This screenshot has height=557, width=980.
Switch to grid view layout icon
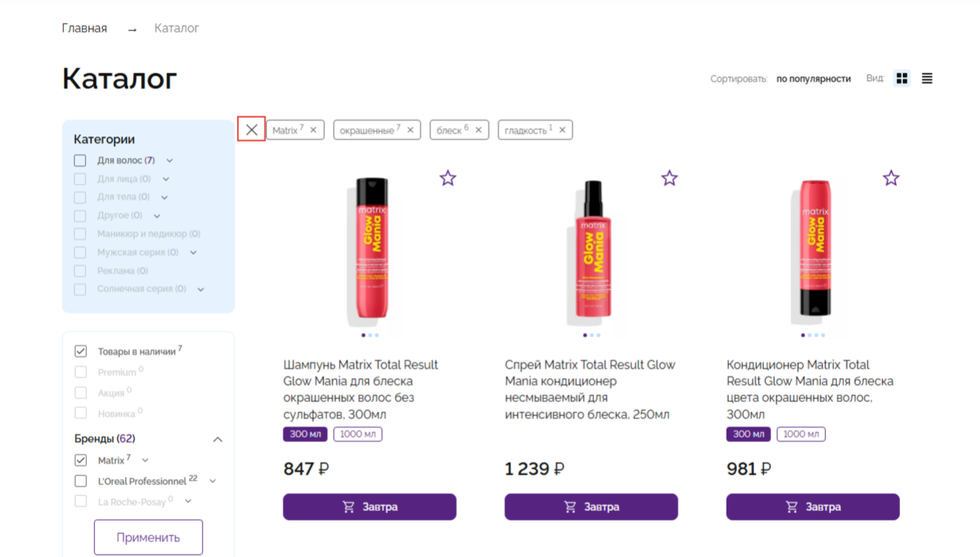(901, 79)
